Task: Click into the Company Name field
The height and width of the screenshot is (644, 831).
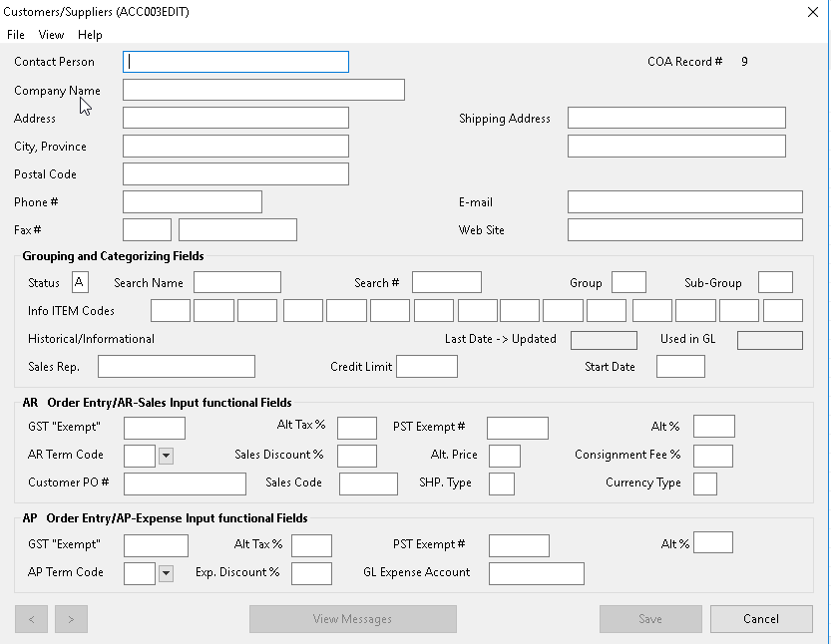Action: pyautogui.click(x=264, y=90)
